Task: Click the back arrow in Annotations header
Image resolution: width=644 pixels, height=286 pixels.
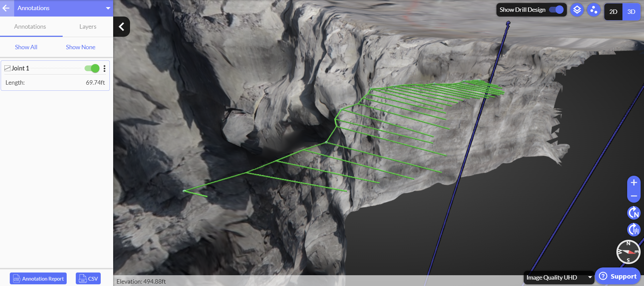Action: 6,8
